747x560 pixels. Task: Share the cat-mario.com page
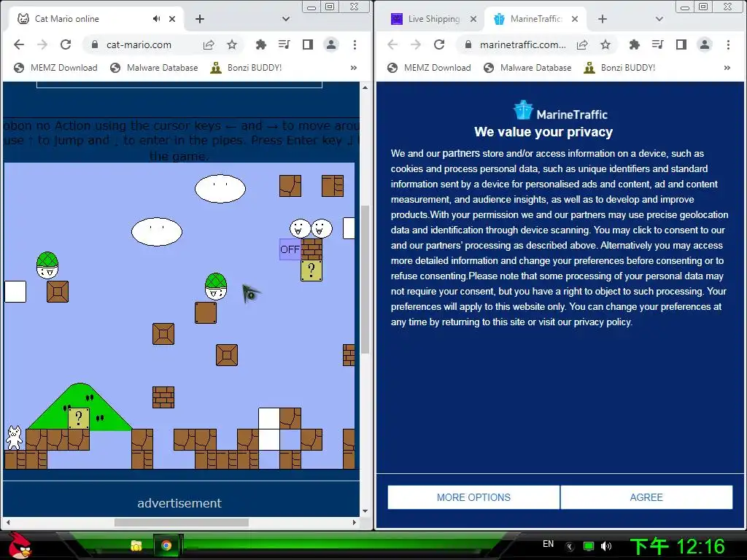click(209, 44)
